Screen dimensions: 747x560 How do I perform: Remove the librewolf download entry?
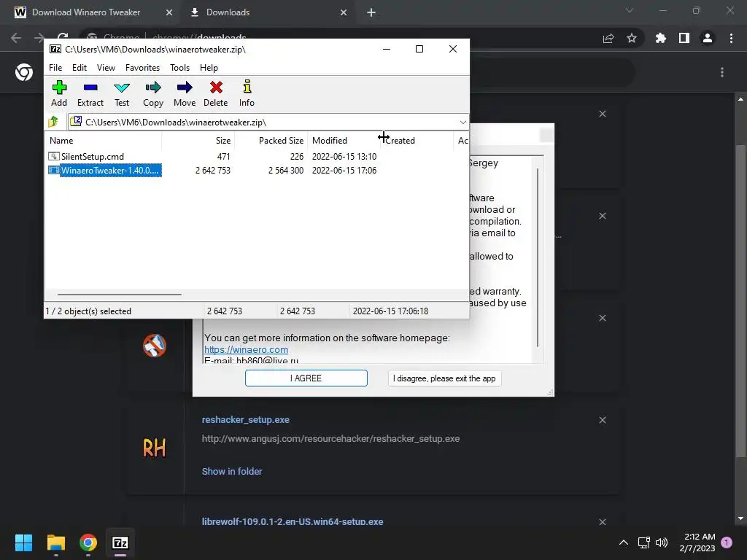pos(602,522)
